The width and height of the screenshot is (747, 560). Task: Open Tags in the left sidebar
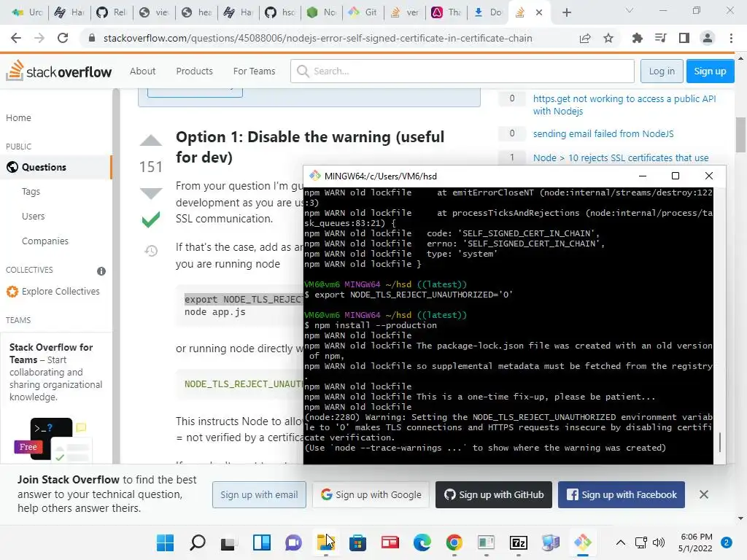[x=31, y=192]
